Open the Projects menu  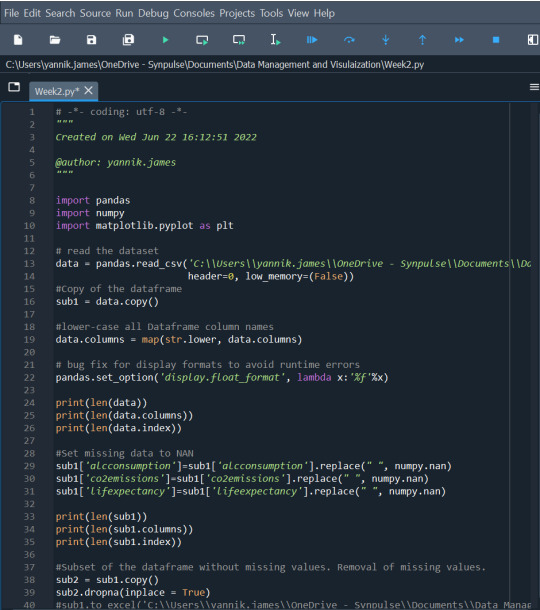click(x=237, y=13)
